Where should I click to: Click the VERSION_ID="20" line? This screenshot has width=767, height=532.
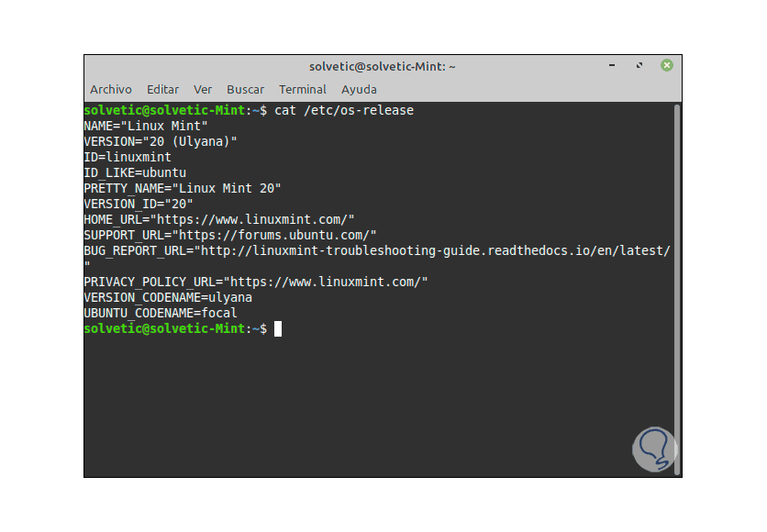tap(139, 205)
